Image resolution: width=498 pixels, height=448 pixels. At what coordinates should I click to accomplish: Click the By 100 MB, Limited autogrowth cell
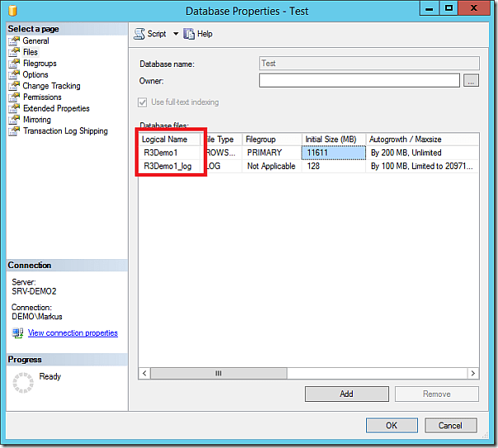422,166
